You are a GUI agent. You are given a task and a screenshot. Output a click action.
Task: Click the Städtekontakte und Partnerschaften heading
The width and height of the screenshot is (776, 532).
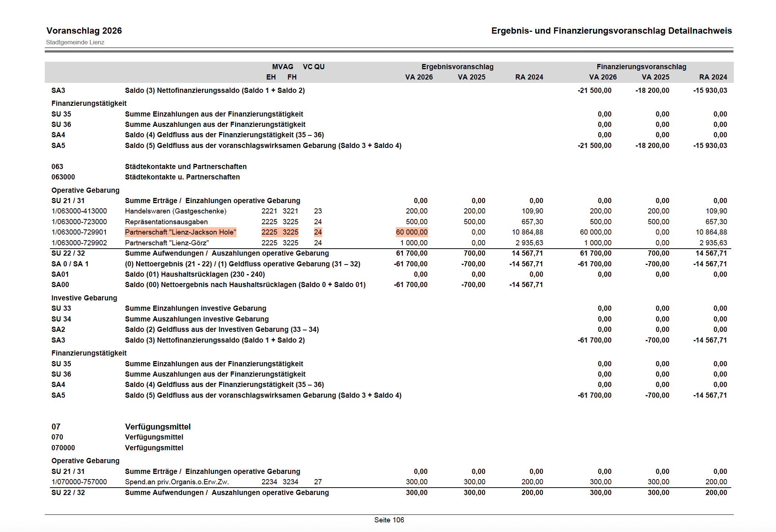[x=186, y=167]
